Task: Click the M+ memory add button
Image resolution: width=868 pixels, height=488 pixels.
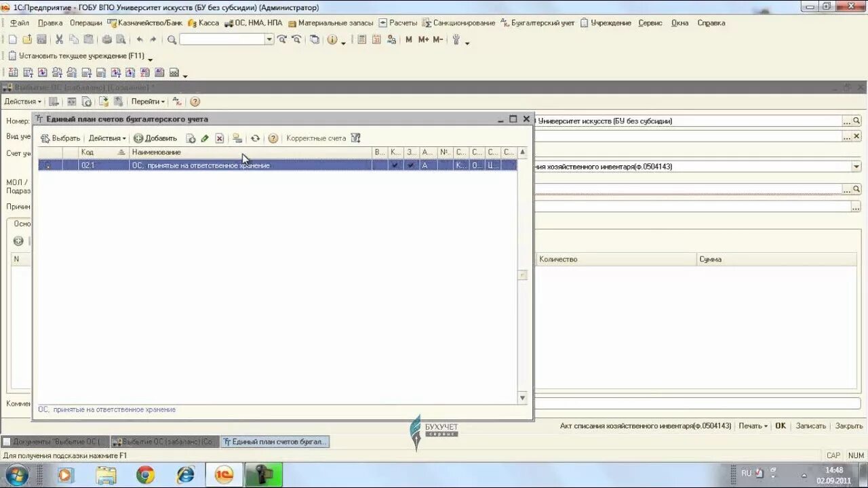Action: [423, 39]
